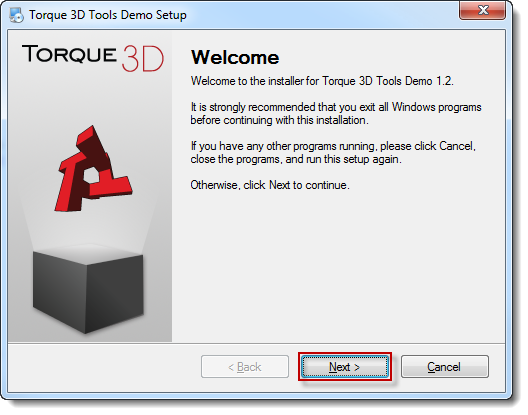This screenshot has height=415, width=528.
Task: Click the black TORQUE wordmark in the banner
Action: [x=69, y=54]
